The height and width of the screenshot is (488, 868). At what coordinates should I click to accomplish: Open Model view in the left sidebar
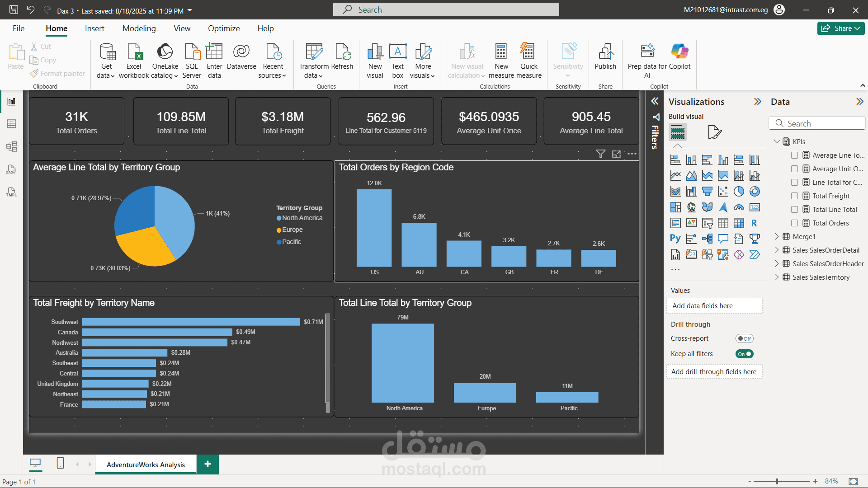[11, 146]
